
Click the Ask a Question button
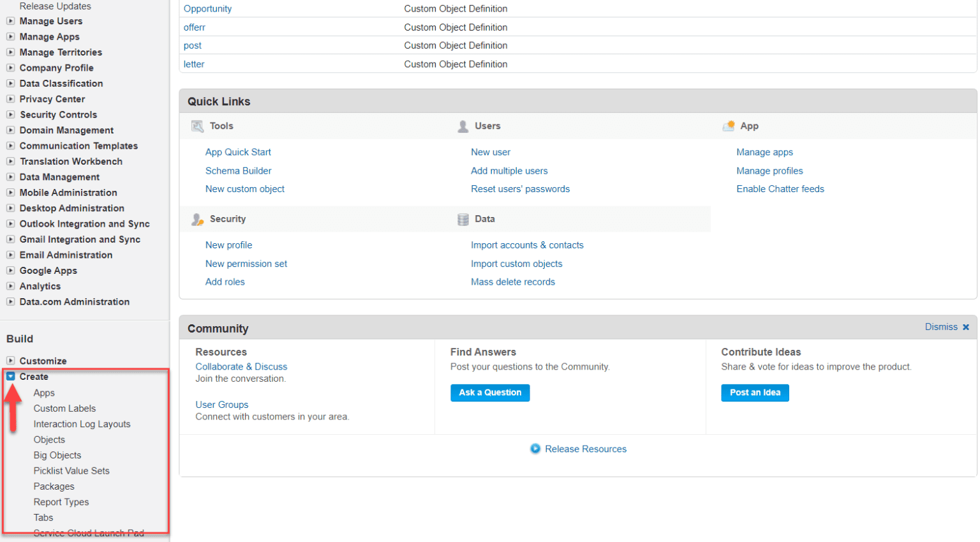490,393
